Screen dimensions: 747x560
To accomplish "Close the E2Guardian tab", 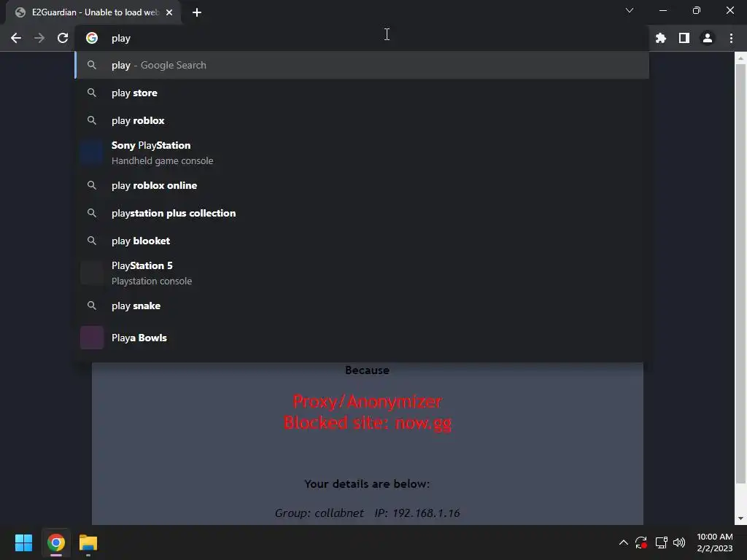I will coord(169,12).
